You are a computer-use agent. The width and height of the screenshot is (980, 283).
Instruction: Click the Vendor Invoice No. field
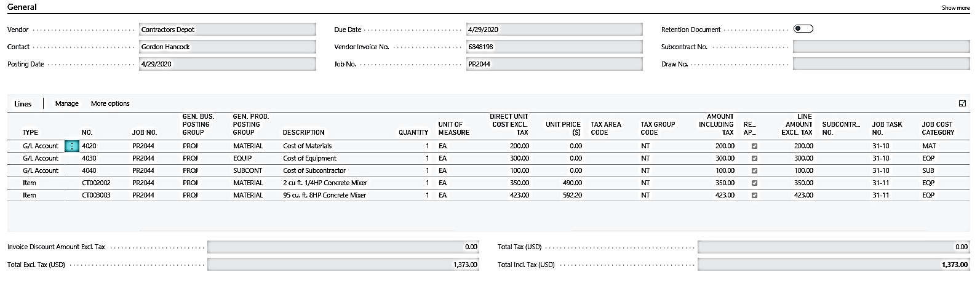point(554,47)
